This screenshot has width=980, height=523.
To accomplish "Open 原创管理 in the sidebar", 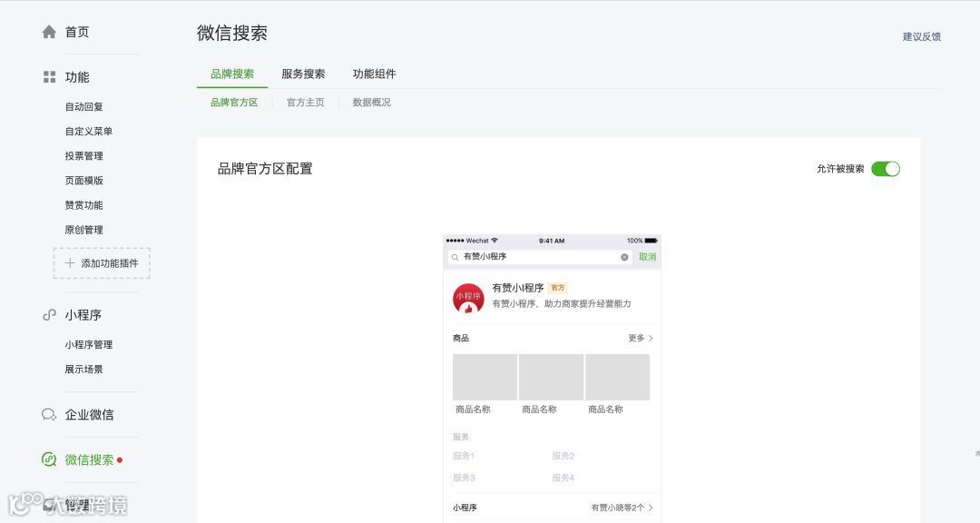I will coord(83,230).
